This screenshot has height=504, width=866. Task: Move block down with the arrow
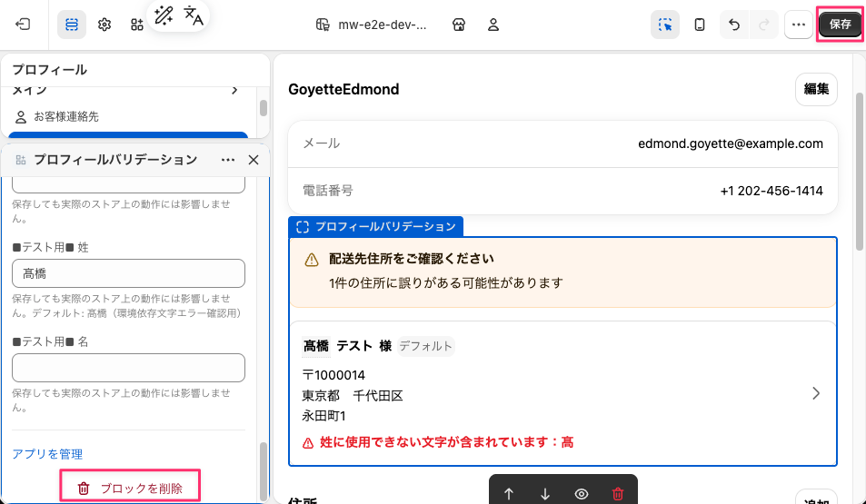tap(545, 493)
